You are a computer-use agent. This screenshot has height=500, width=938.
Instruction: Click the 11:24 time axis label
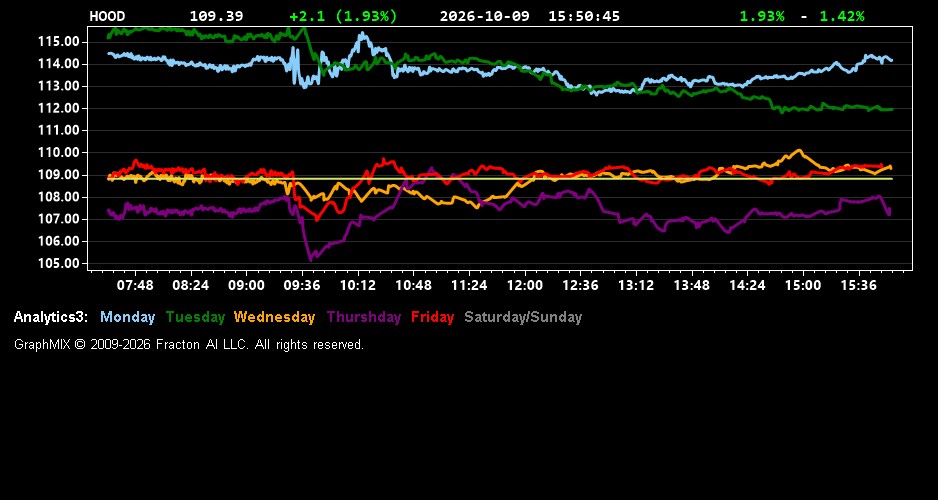pos(469,285)
